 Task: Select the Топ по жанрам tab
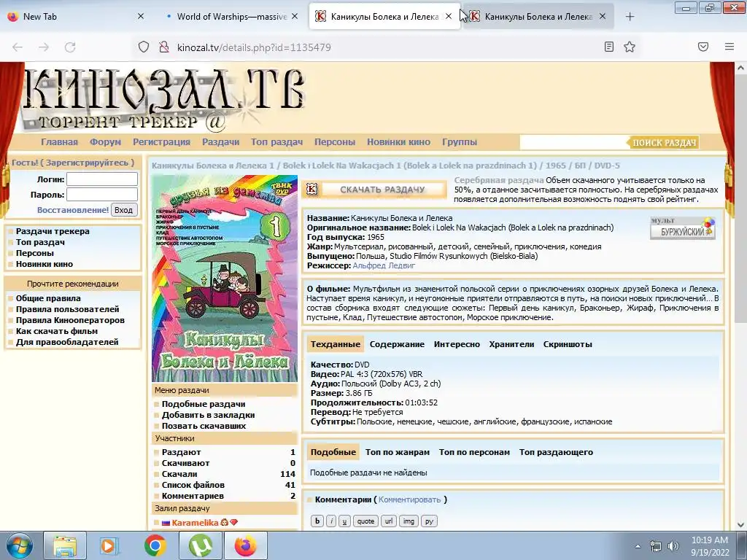398,452
